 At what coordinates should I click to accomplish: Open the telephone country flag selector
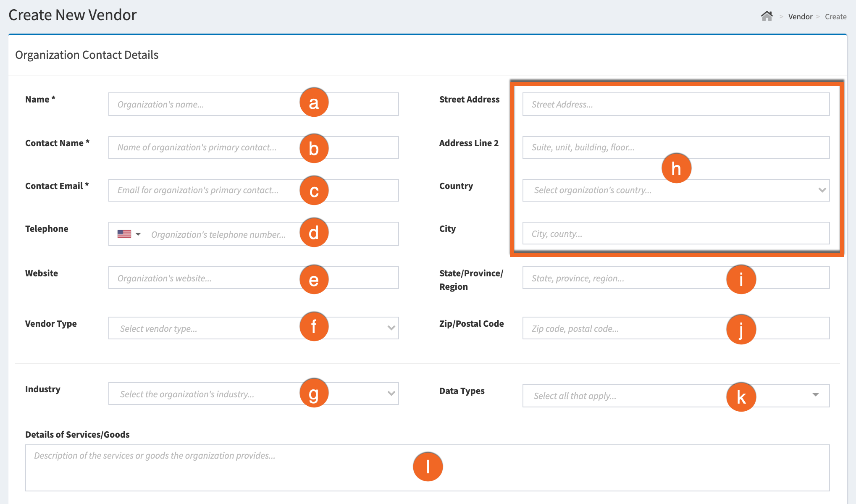[129, 234]
